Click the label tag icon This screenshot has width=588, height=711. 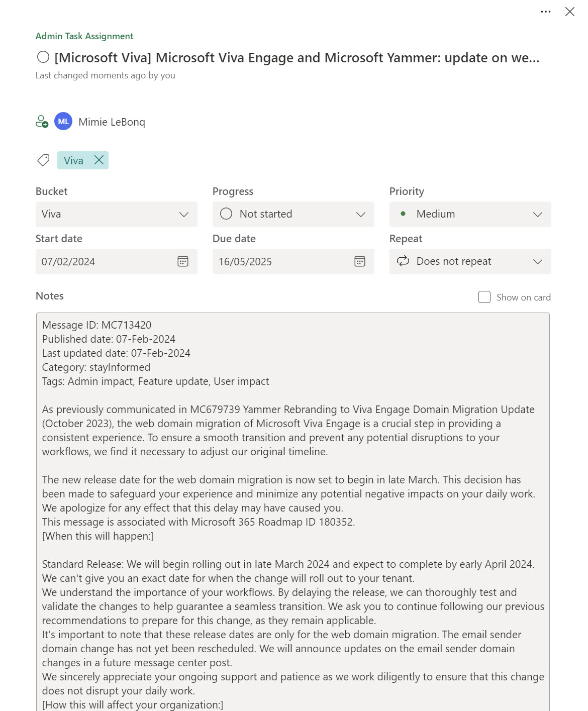click(x=43, y=160)
